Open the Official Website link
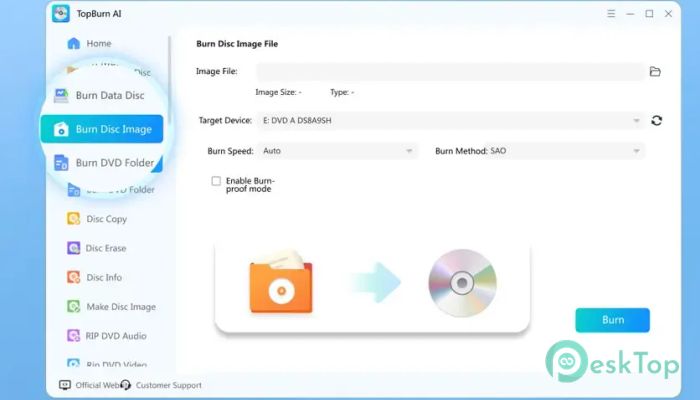This screenshot has width=700, height=400. [x=96, y=385]
